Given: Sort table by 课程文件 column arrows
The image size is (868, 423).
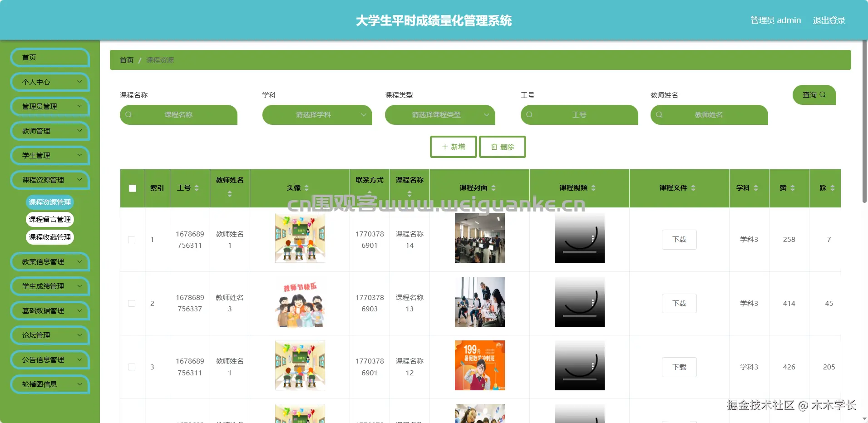Looking at the screenshot, I should point(693,188).
